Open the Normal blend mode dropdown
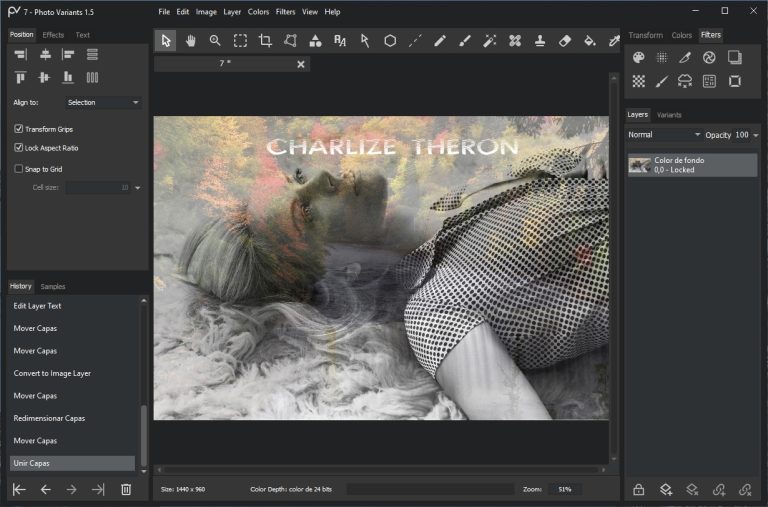The width and height of the screenshot is (768, 507). click(x=664, y=135)
